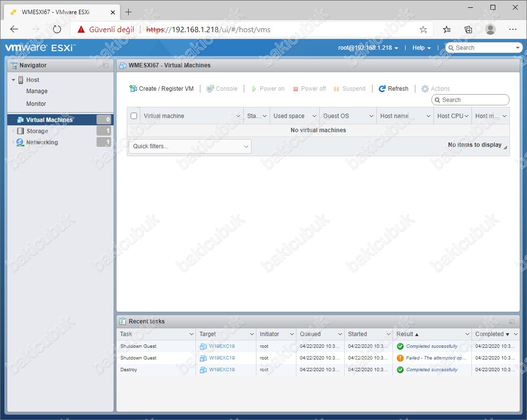This screenshot has width=527, height=420.
Task: Open the Used space column dropdown arrow
Action: (314, 116)
